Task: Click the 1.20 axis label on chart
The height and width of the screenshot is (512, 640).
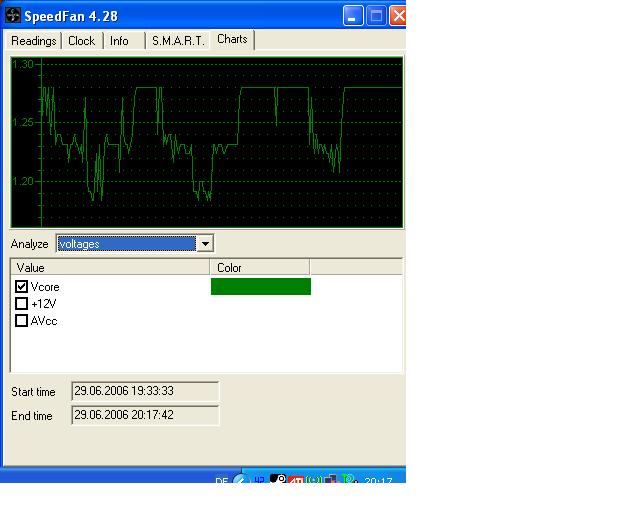Action: [x=23, y=181]
